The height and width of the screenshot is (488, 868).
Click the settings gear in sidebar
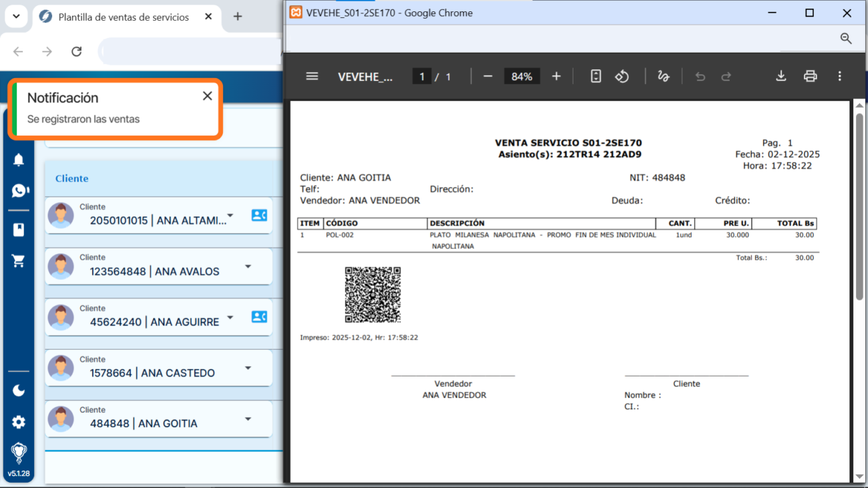pyautogui.click(x=19, y=422)
